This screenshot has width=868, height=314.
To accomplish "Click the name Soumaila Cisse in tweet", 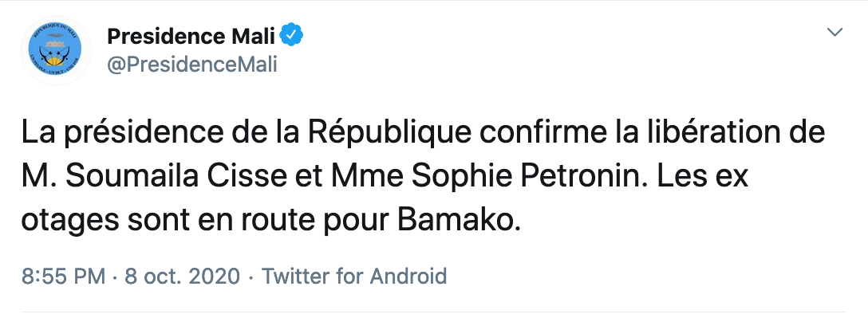I will click(x=176, y=177).
